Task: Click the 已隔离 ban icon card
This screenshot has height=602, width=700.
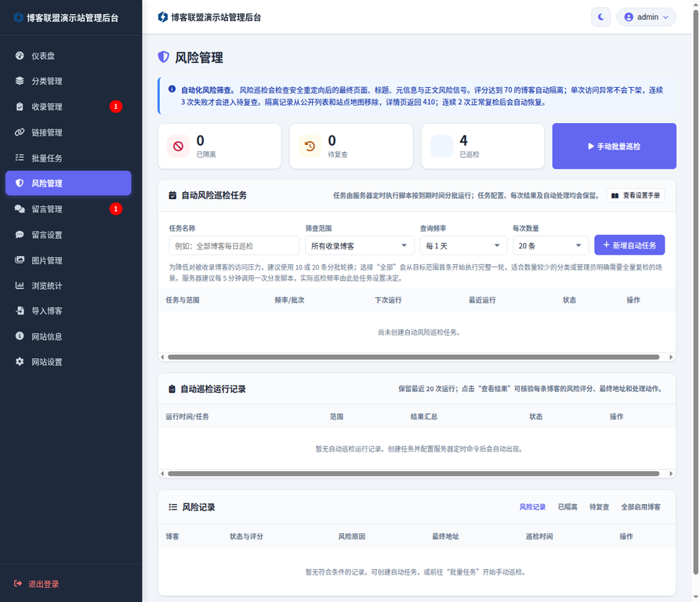Action: pos(178,146)
